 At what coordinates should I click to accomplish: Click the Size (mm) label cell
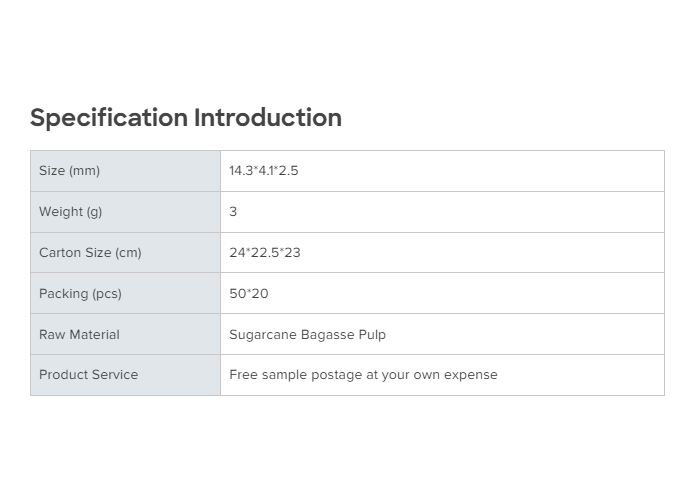point(70,171)
